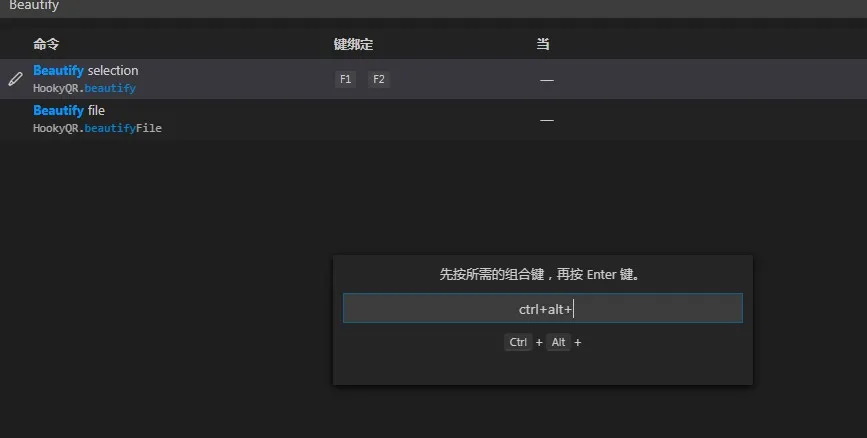Click the 当 column header
The width and height of the screenshot is (867, 438).
click(543, 44)
